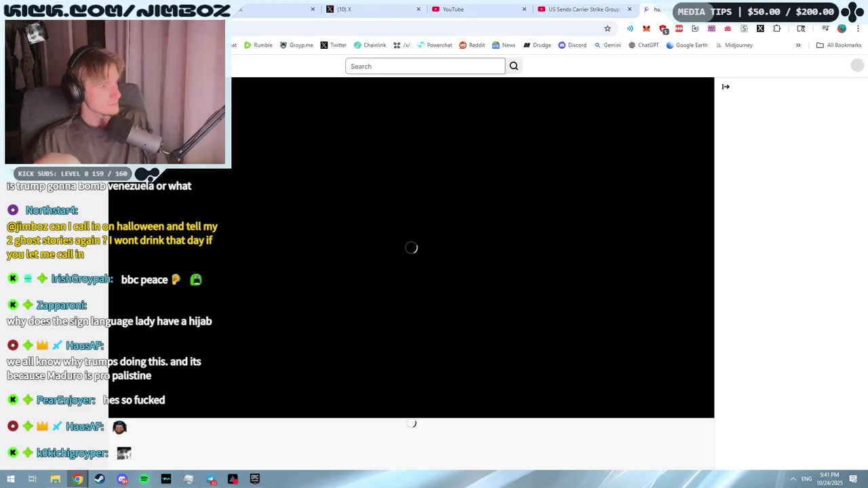Open File Explorer from the taskbar

(56, 479)
